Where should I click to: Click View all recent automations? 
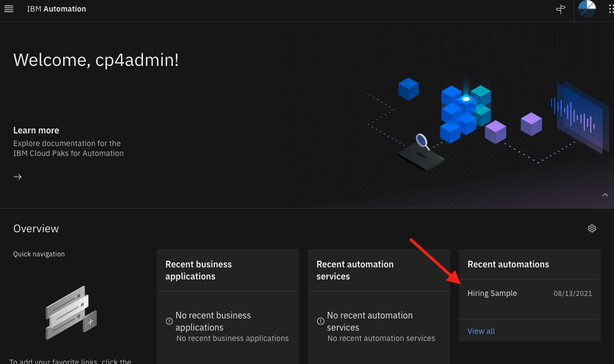point(481,331)
